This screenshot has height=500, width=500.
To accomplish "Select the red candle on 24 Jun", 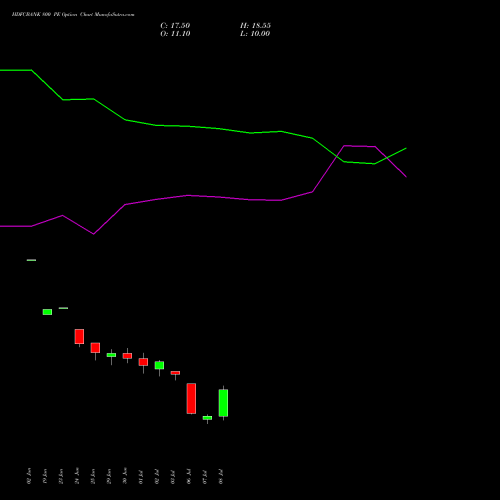I will point(79,336).
